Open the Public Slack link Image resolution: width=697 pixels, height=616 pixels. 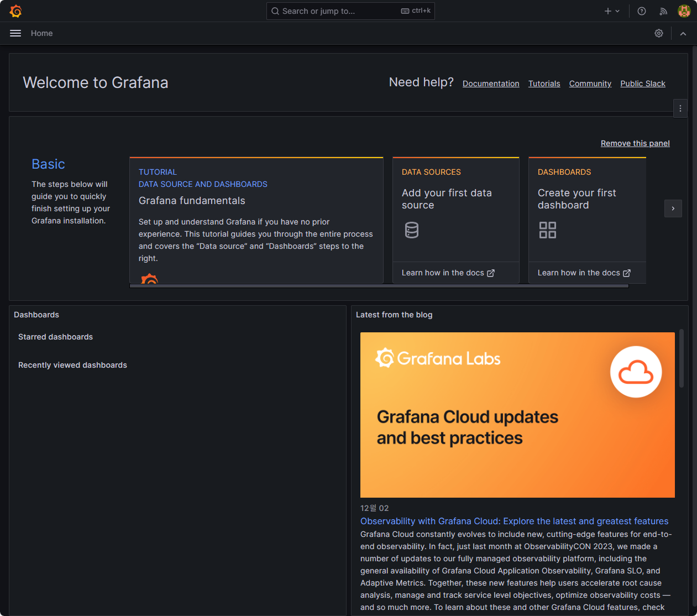pos(643,83)
